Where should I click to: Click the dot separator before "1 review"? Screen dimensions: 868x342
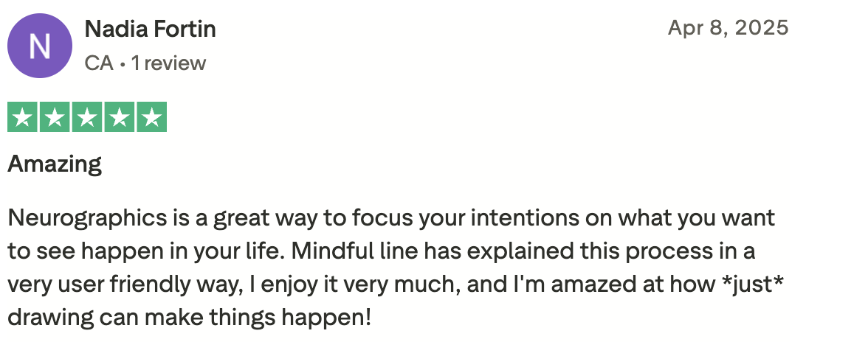[122, 64]
